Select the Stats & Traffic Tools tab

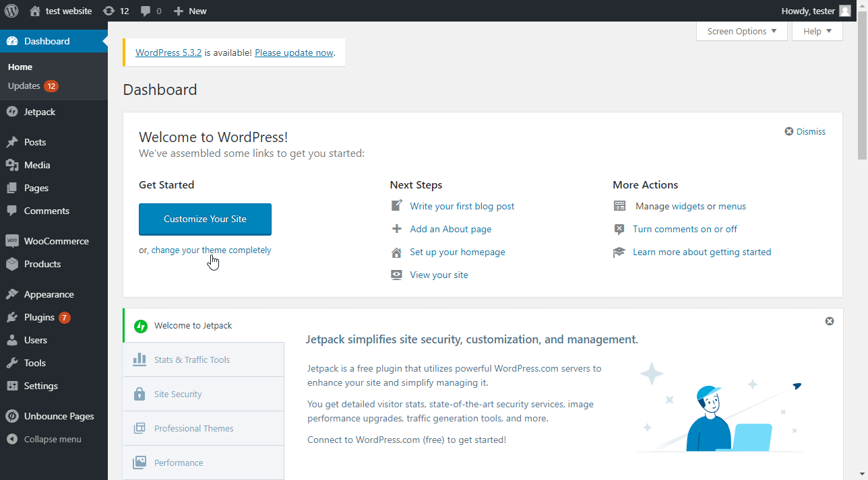click(204, 359)
